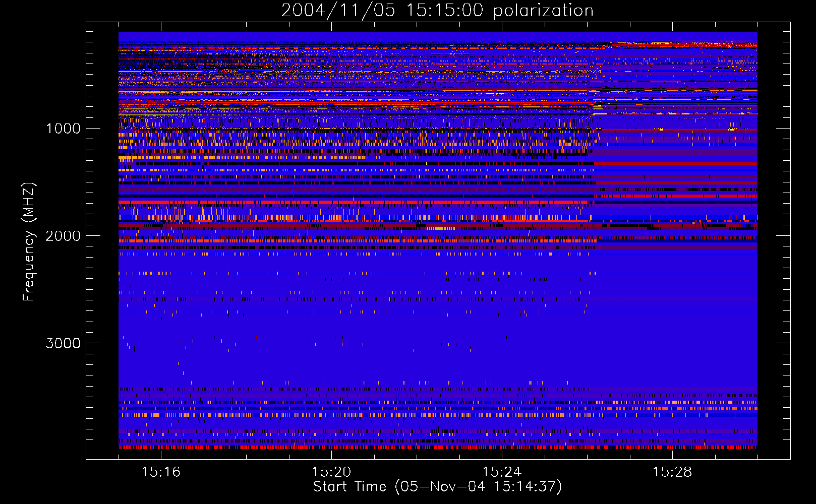816x504 pixels.
Task: Click the "15:24" time tick label
Action: coord(502,472)
